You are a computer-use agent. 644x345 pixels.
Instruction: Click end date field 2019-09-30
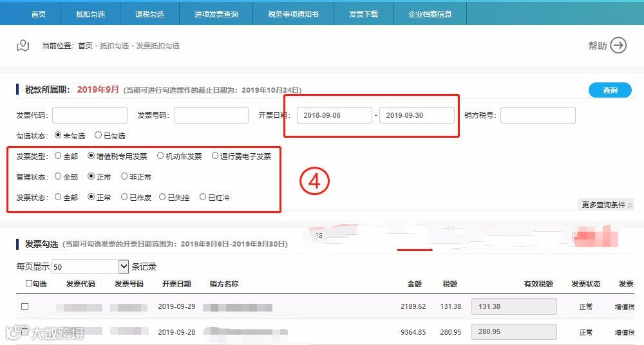pos(417,115)
